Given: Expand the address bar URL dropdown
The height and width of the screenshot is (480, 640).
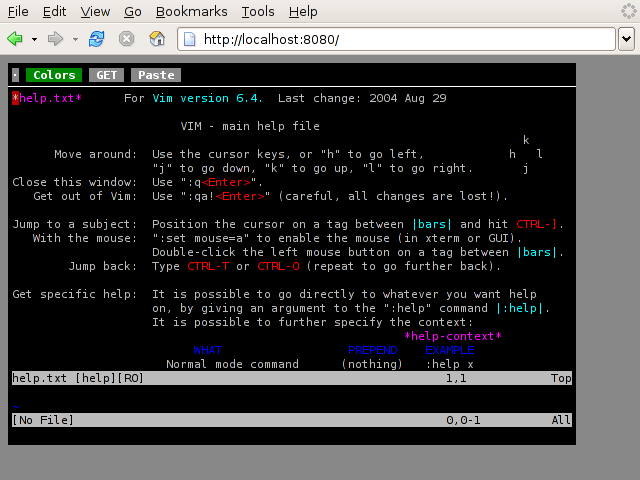Looking at the screenshot, I should click(x=626, y=39).
